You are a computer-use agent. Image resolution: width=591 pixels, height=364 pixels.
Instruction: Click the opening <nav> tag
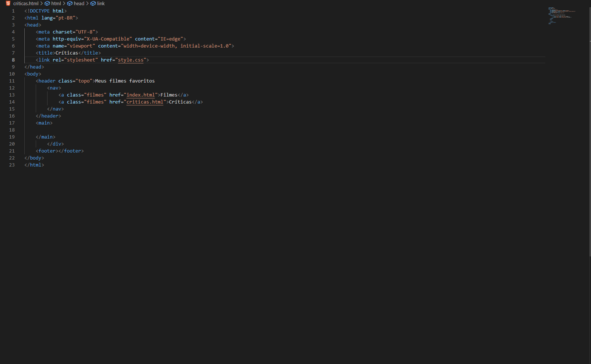point(54,88)
